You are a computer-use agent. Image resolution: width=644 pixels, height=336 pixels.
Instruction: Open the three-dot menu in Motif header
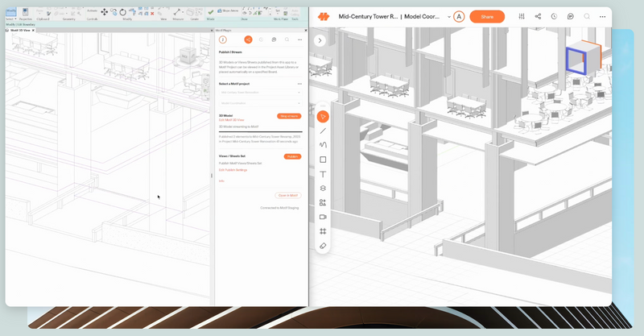(x=602, y=16)
